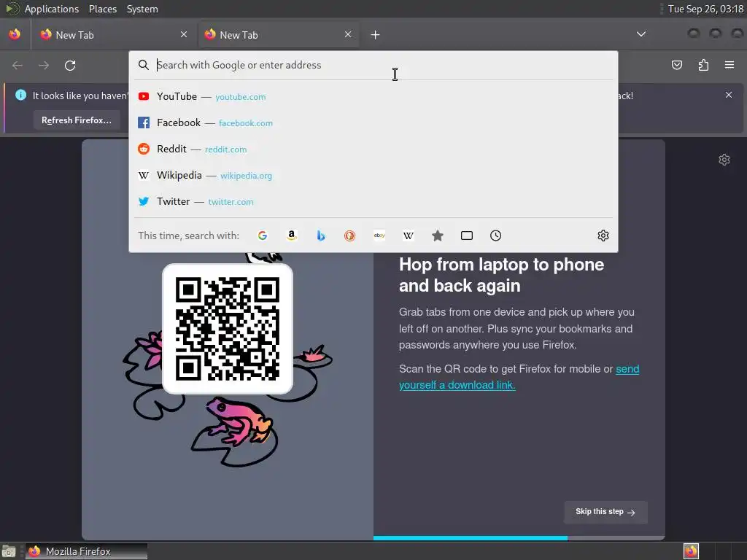Search bookmarks via star icon
The image size is (747, 560).
[x=438, y=236]
